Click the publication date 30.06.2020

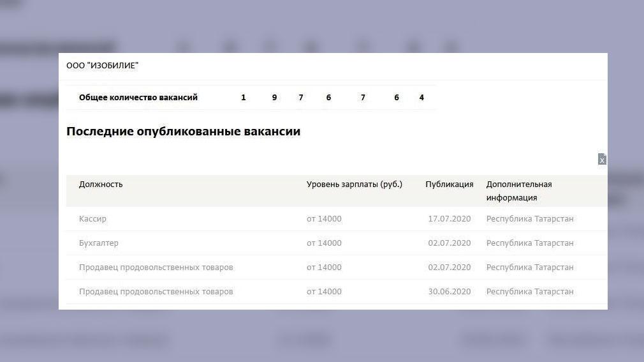[450, 292]
